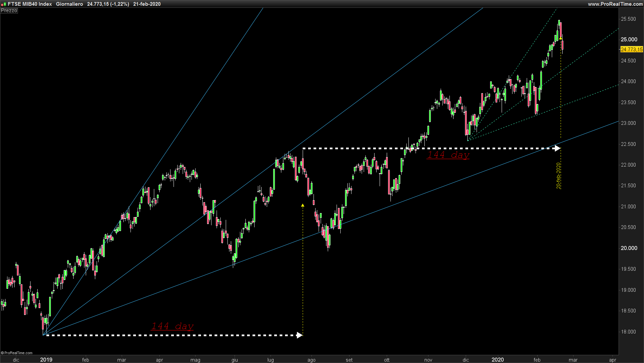Click the 2019 year label on time axis
The image size is (644, 363).
tap(46, 360)
